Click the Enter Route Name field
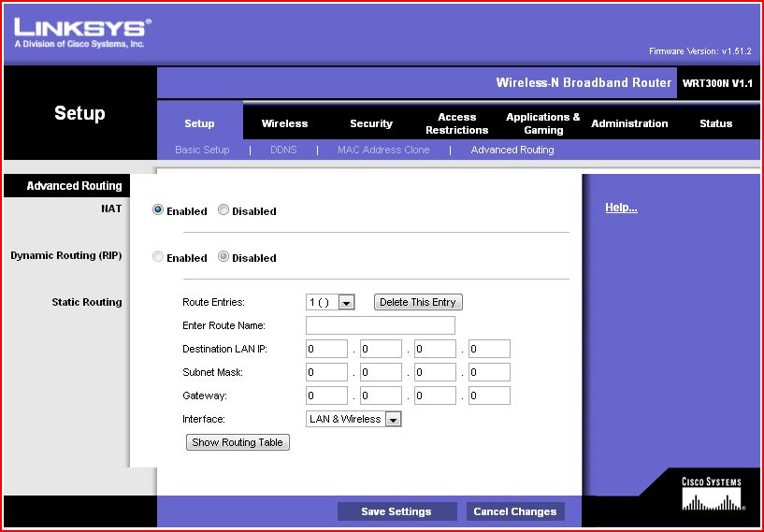764x532 pixels. [x=381, y=325]
